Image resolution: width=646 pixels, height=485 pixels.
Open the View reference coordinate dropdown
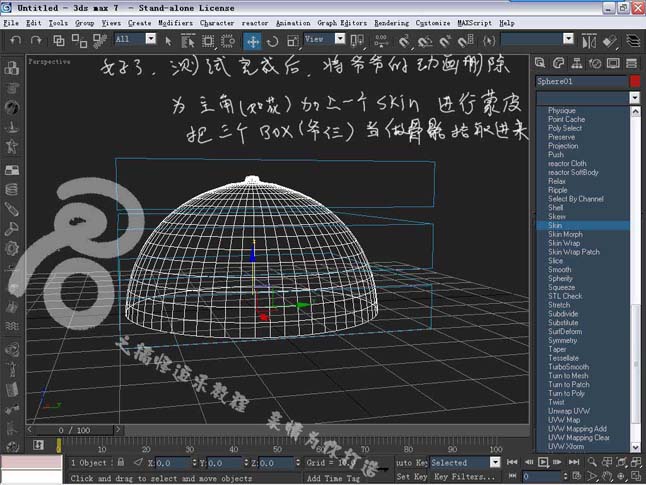(340, 39)
